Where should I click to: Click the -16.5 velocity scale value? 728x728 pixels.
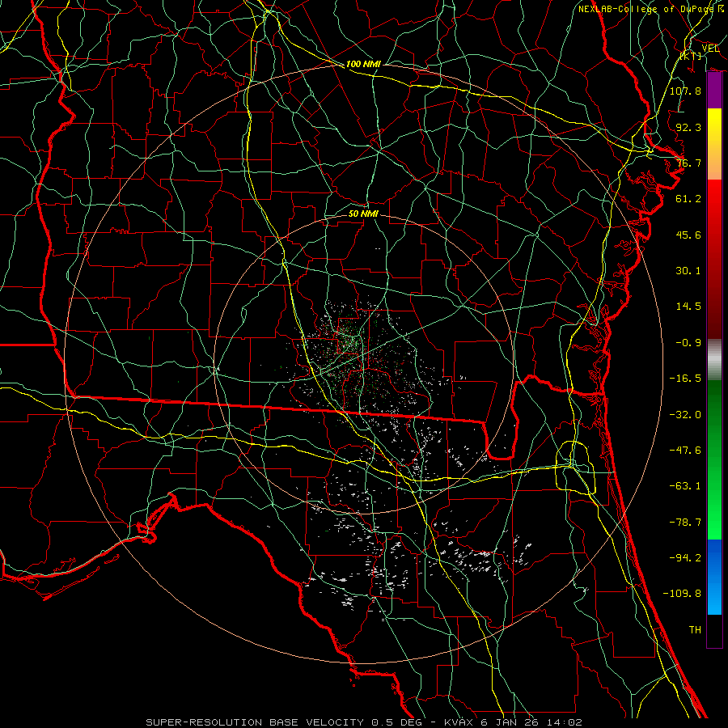(x=685, y=379)
